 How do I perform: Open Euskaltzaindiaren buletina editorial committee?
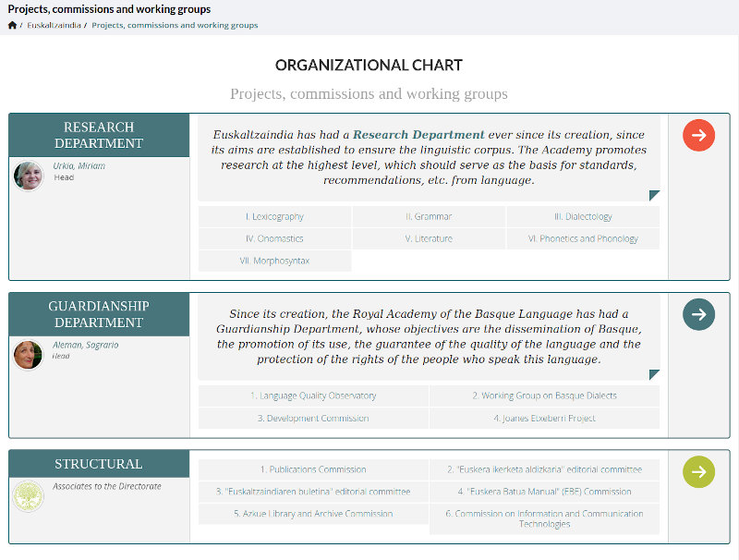pyautogui.click(x=313, y=492)
